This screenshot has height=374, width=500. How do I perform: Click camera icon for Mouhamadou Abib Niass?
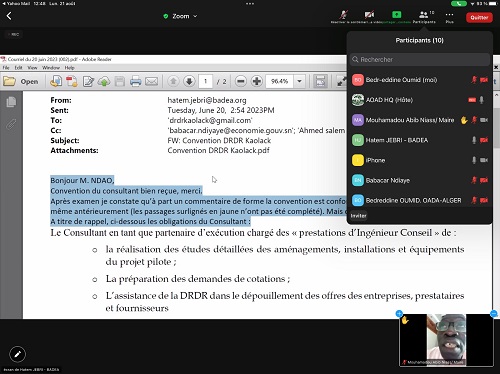[x=484, y=120]
